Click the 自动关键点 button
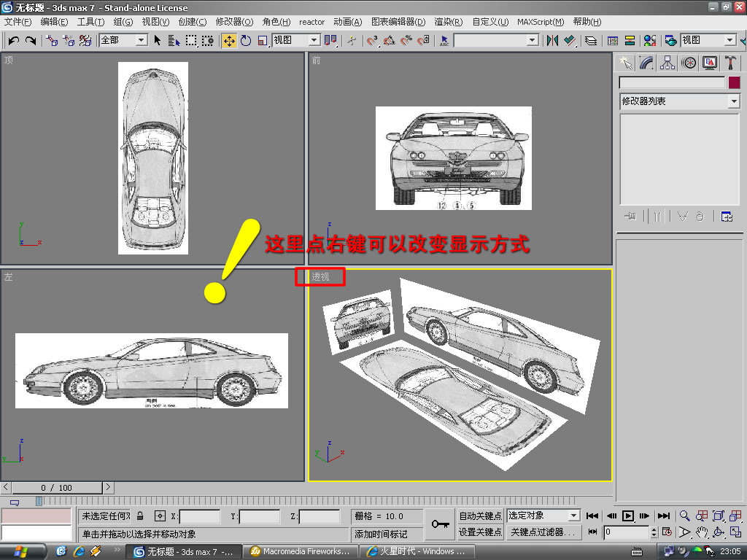Image resolution: width=747 pixels, height=560 pixels. coord(480,516)
